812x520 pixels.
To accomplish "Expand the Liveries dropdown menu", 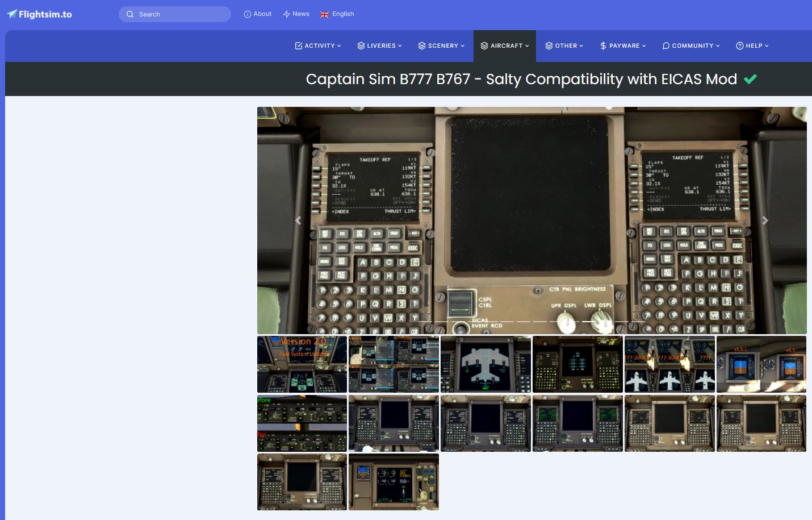I will click(379, 46).
